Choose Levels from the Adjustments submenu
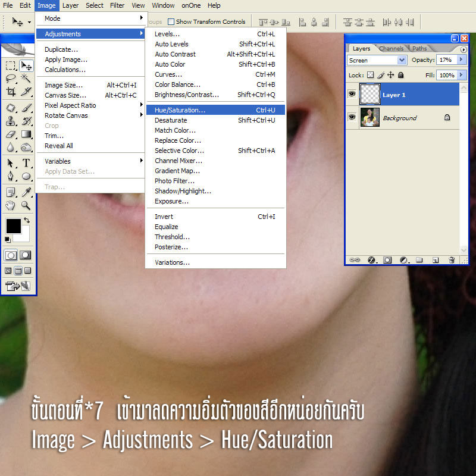476x476 pixels. 215,34
